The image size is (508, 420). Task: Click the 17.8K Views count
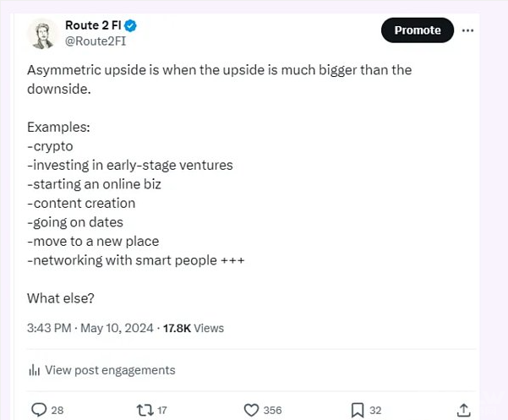click(193, 328)
